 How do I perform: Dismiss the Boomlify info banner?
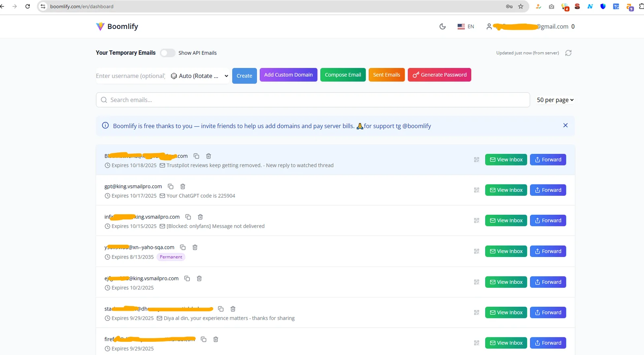coord(566,125)
